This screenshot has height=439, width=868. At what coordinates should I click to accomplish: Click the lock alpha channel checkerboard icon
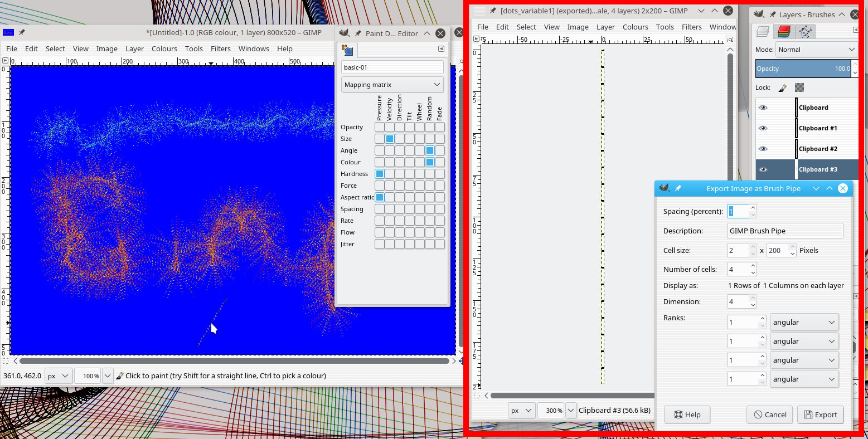[799, 87]
